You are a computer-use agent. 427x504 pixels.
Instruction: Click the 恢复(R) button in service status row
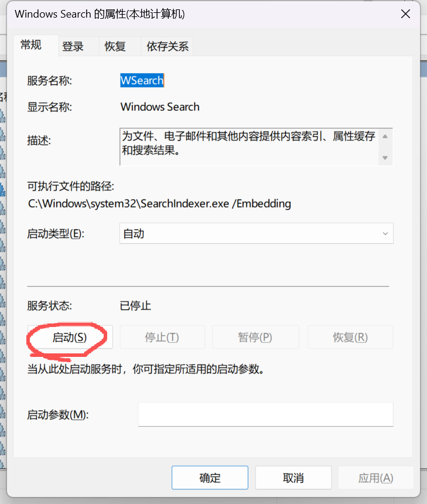[350, 337]
